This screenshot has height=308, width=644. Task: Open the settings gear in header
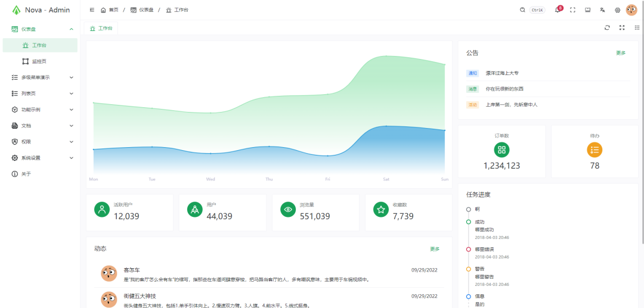[x=618, y=10]
